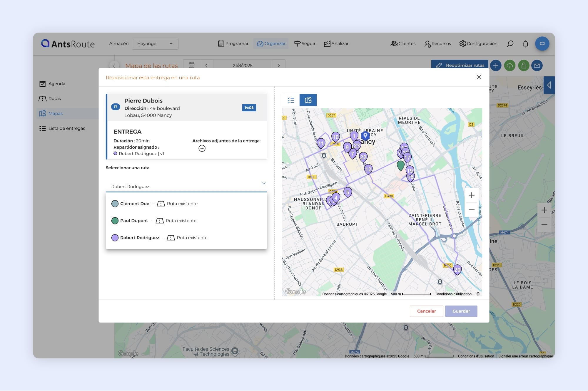This screenshot has height=391, width=588.
Task: Expand the right side panel arrow
Action: (x=549, y=85)
